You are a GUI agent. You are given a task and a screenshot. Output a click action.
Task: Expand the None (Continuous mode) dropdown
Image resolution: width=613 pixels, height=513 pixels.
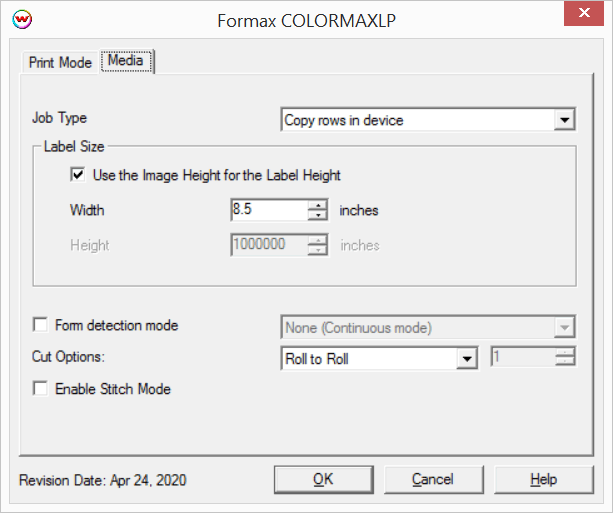pyautogui.click(x=566, y=327)
